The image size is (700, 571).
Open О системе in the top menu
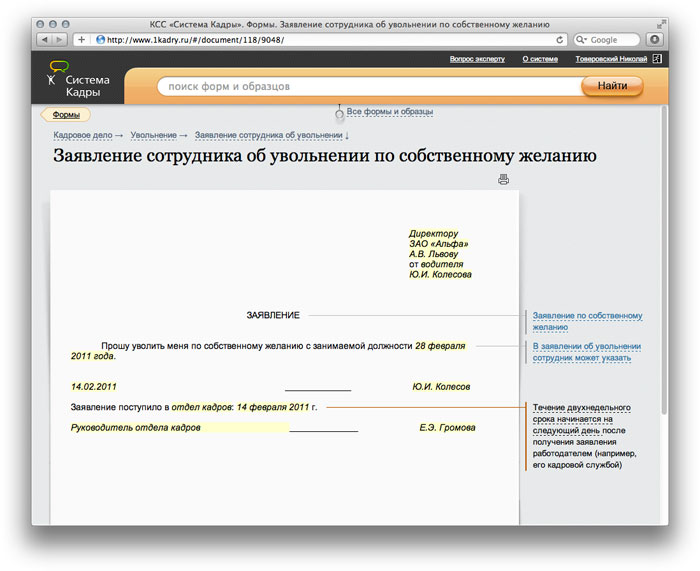[540, 59]
